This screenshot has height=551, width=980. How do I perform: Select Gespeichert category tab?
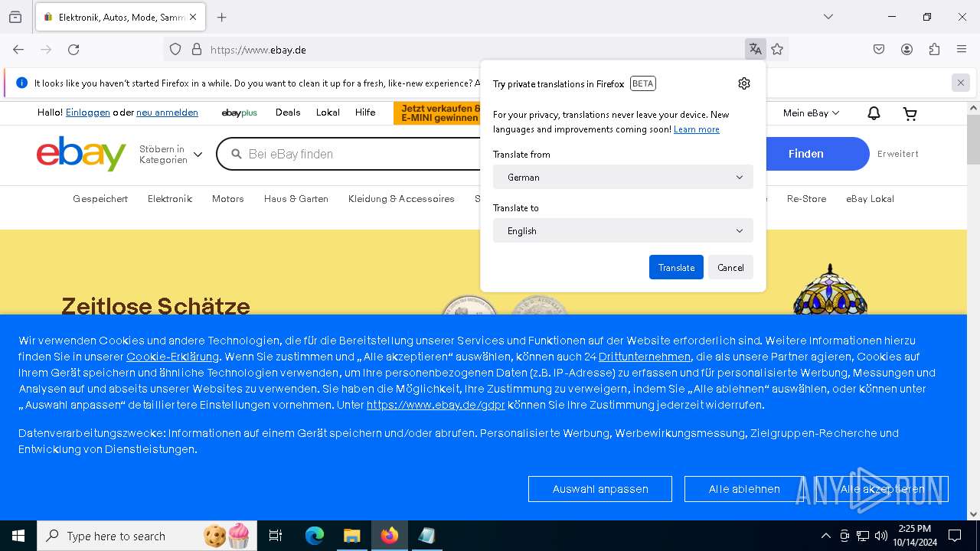coord(100,199)
